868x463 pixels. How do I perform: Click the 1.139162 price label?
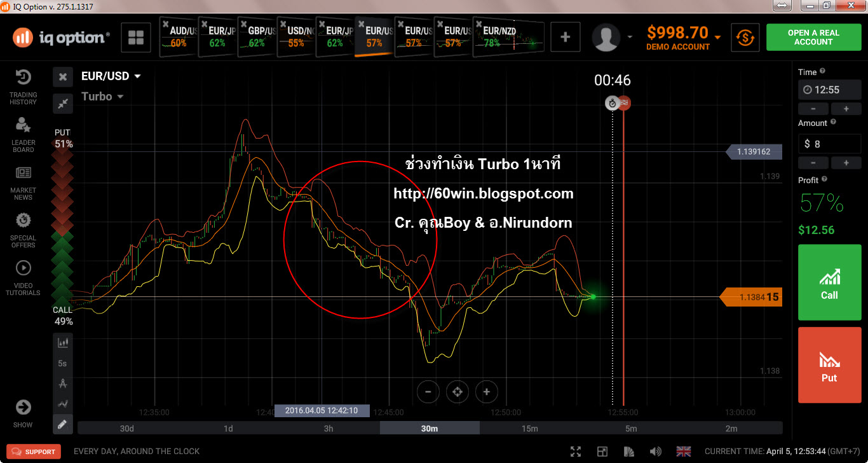pyautogui.click(x=754, y=152)
